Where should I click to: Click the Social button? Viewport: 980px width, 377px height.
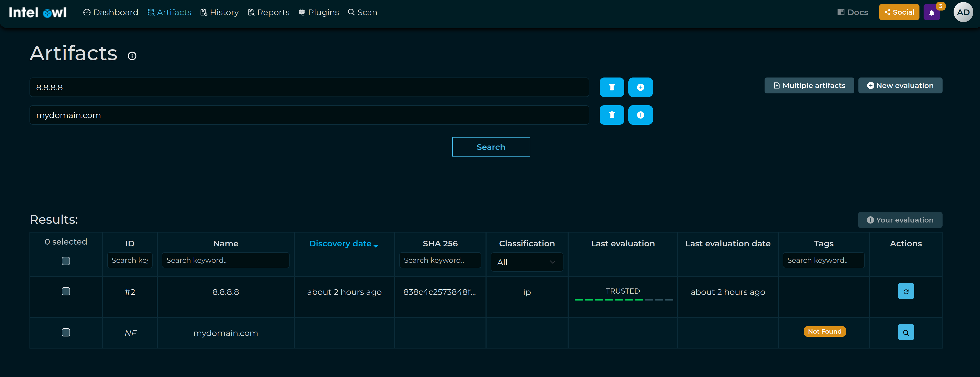pyautogui.click(x=899, y=12)
